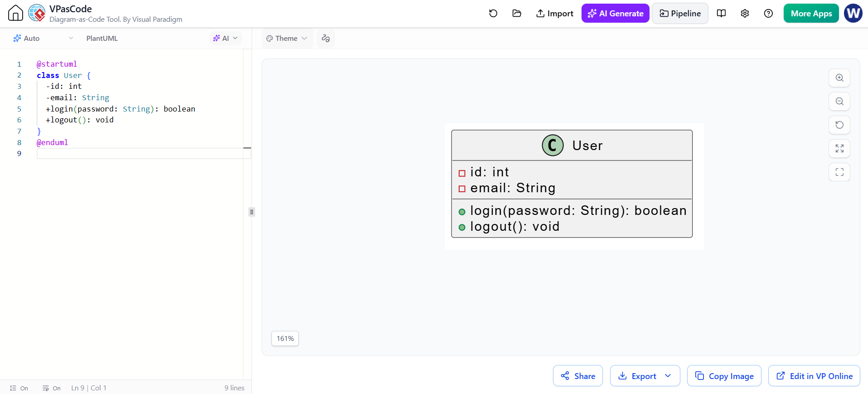Click the reset history icon in header
Screen dimensions: 868x394
493,14
